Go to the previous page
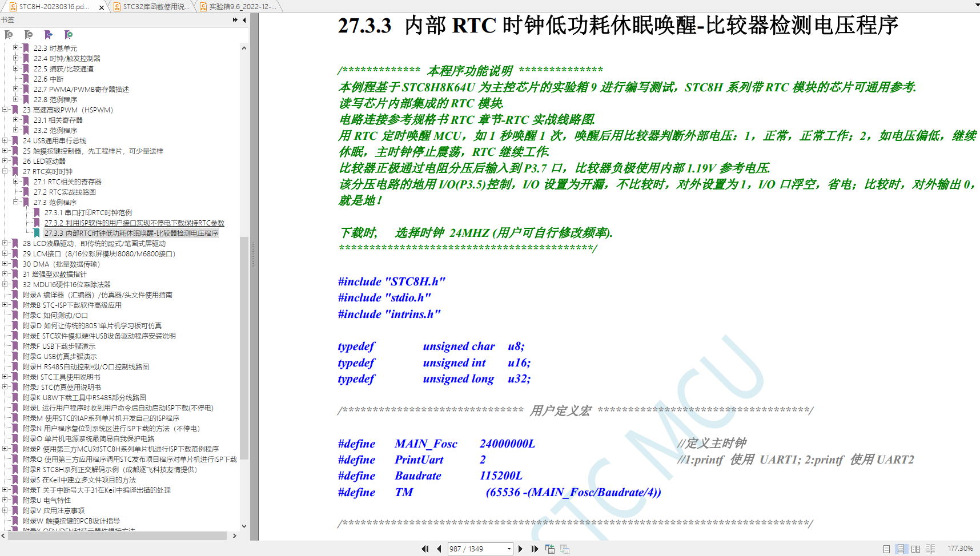Viewport: 980px width, 556px height. click(439, 549)
